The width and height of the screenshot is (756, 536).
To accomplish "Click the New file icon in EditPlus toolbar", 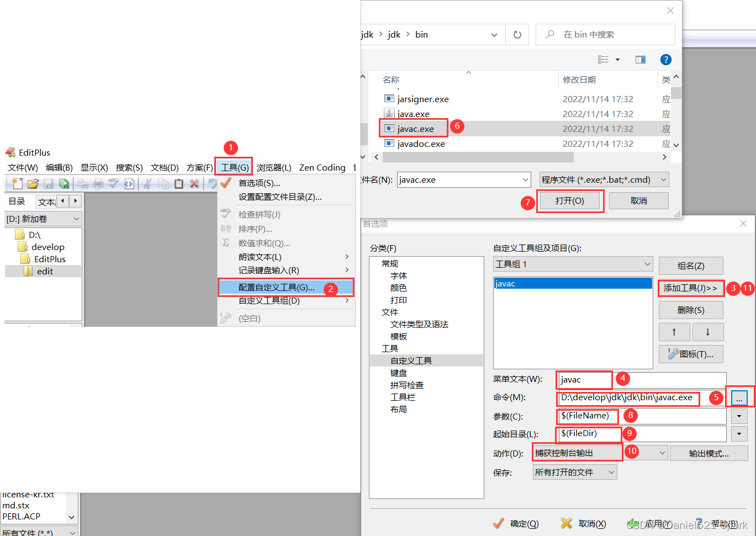I will [x=18, y=184].
